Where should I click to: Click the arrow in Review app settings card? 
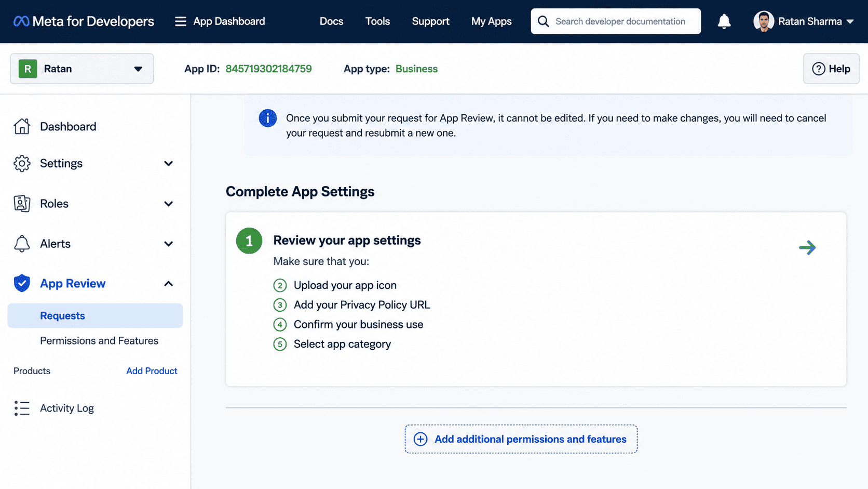click(807, 247)
